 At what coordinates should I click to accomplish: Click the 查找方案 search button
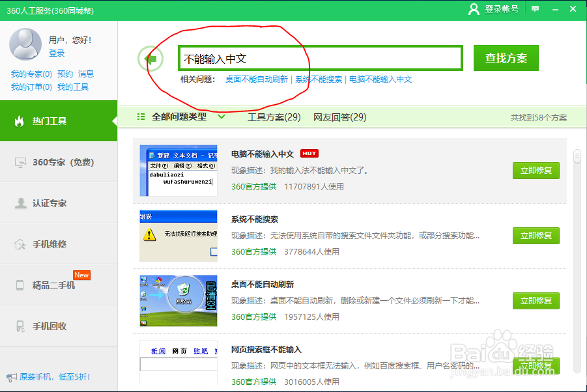506,58
